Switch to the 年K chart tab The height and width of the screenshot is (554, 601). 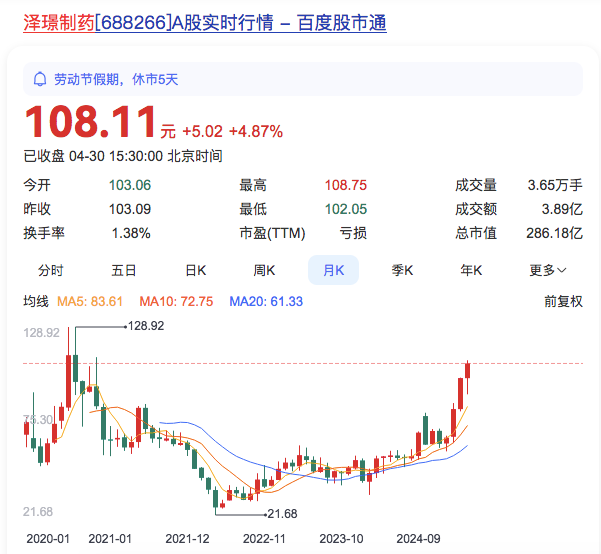[x=471, y=270]
